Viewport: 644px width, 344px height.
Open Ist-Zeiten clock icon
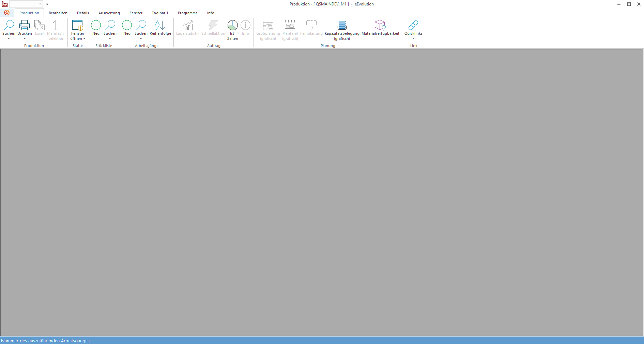[233, 25]
